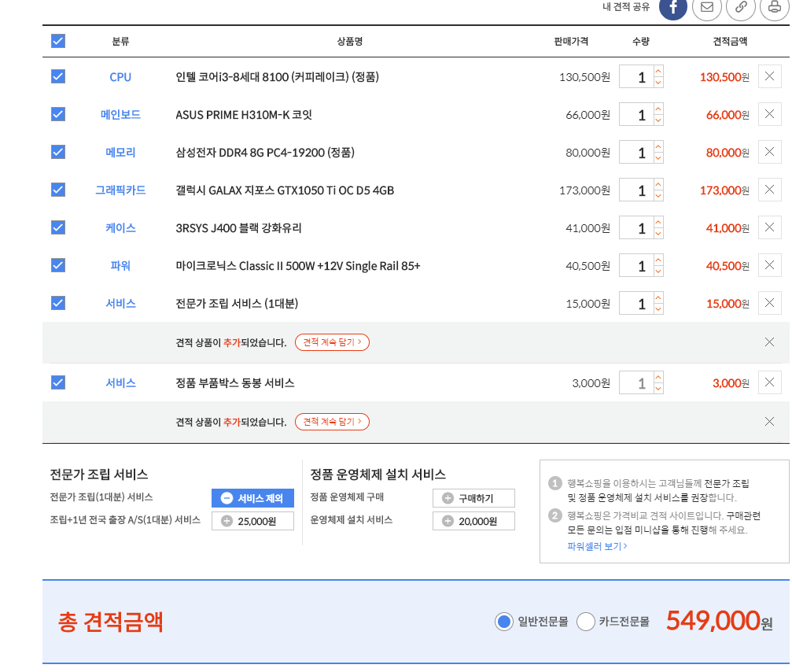Delete the 전문가 조립 서비스 (1대분) row
Viewport: 792px width, 672px height.
tap(769, 303)
